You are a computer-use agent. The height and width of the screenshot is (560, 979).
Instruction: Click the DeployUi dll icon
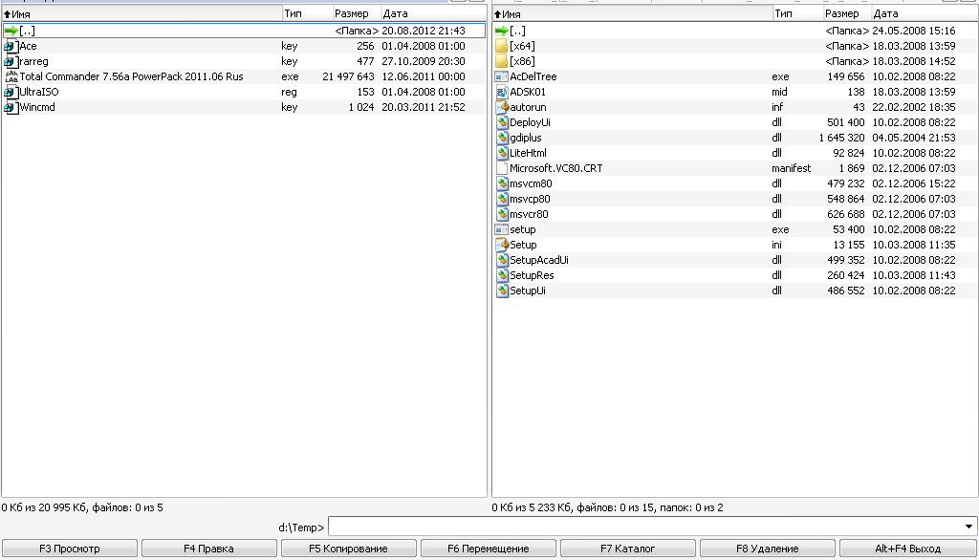[501, 122]
